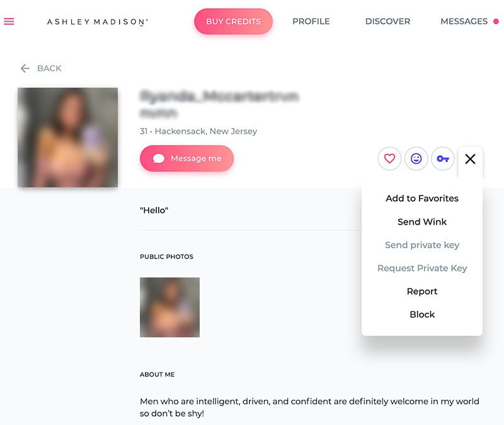The height and width of the screenshot is (425, 504).
Task: Click the wink smiley icon
Action: (x=416, y=159)
